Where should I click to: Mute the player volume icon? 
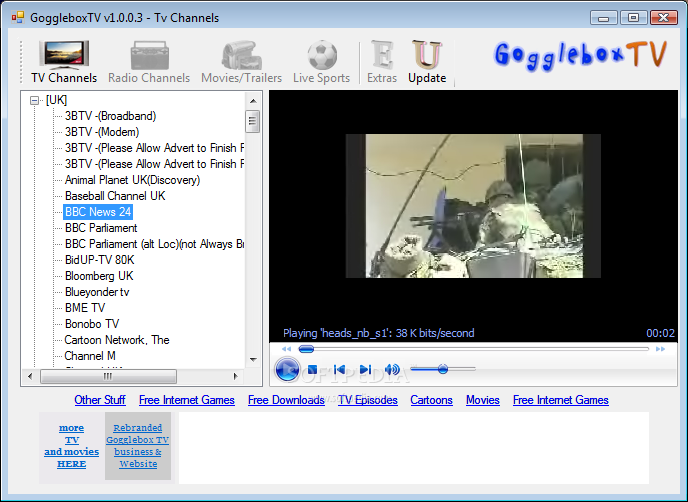click(x=392, y=369)
